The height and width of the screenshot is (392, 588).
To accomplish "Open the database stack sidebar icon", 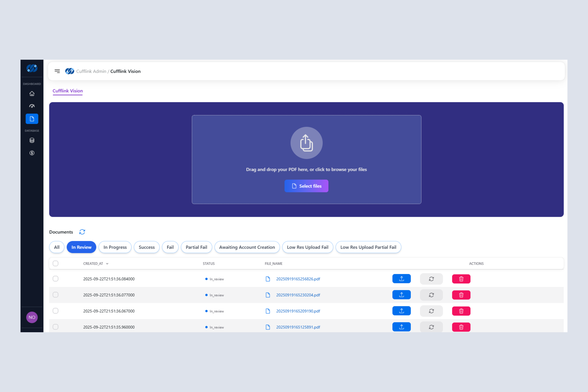I will [x=32, y=140].
